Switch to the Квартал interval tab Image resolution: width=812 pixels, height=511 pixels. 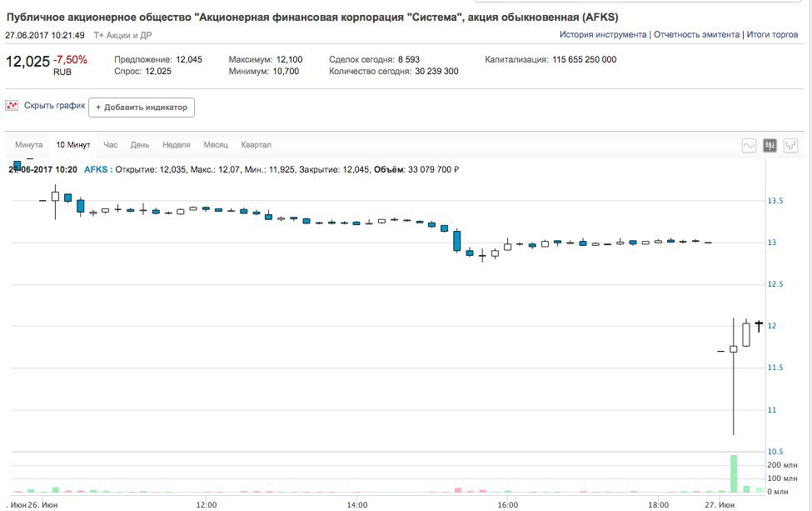256,145
